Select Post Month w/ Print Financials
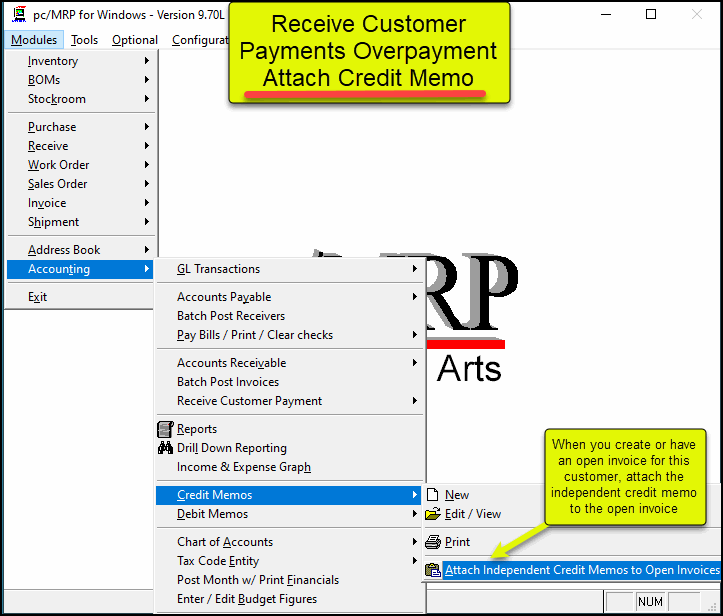Viewport: 723px width, 616px height. 258,580
